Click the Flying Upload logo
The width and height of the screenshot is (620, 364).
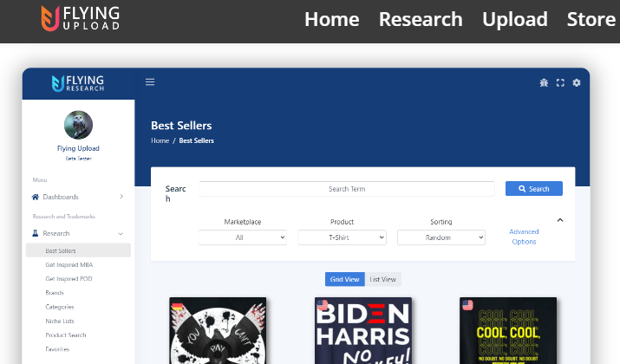(x=81, y=18)
